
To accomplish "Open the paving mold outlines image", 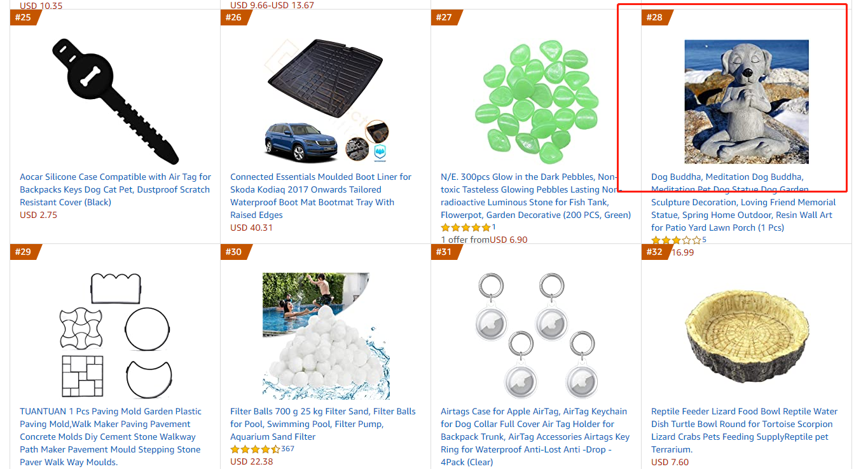I will point(115,336).
